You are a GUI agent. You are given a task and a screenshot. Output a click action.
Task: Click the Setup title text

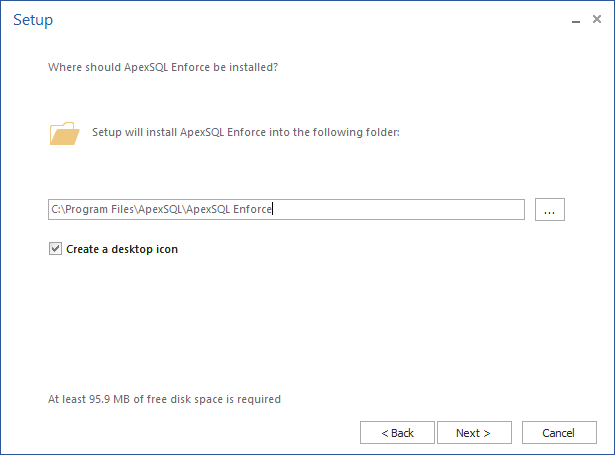click(33, 20)
